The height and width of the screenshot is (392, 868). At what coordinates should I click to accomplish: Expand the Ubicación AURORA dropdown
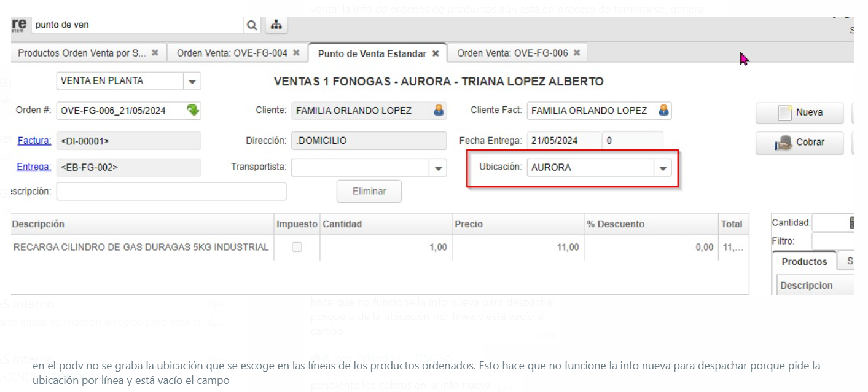pos(663,168)
